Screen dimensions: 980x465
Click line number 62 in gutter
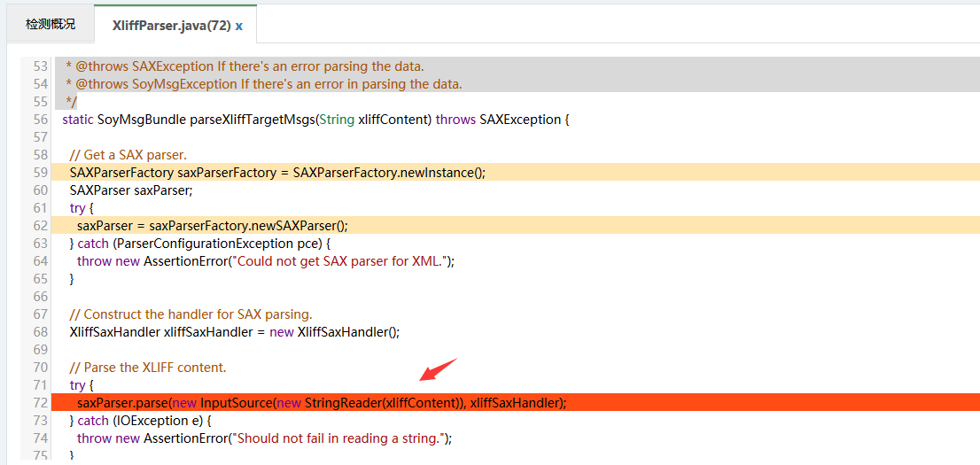point(41,225)
